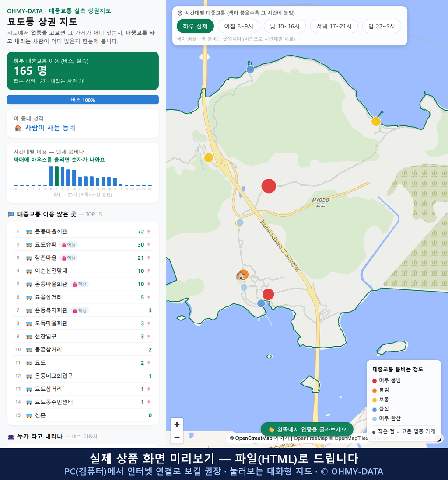Image resolution: width=448 pixels, height=480 pixels.
Task: Click the bus icon for 묘읍삼거리
Action: coord(29,298)
